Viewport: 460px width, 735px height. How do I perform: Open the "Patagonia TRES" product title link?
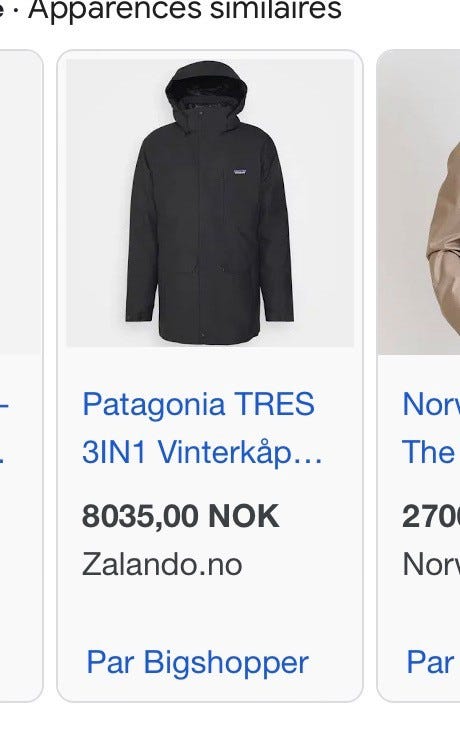198,404
